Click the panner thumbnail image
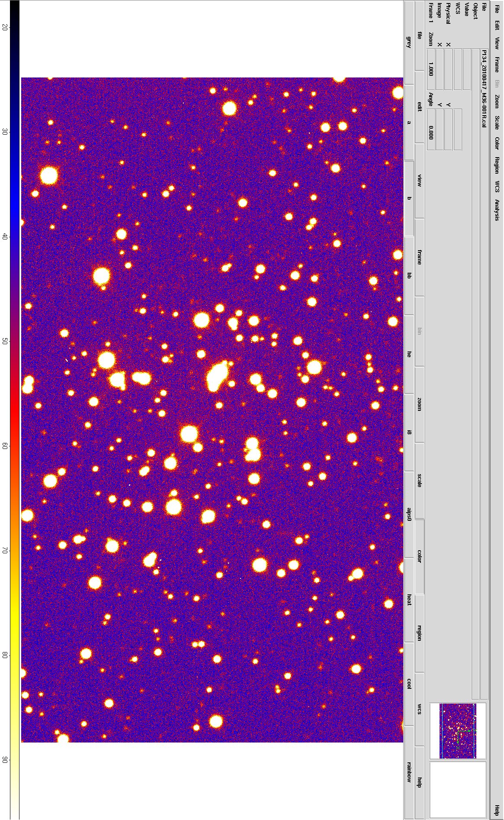This screenshot has width=504, height=820. click(x=458, y=731)
